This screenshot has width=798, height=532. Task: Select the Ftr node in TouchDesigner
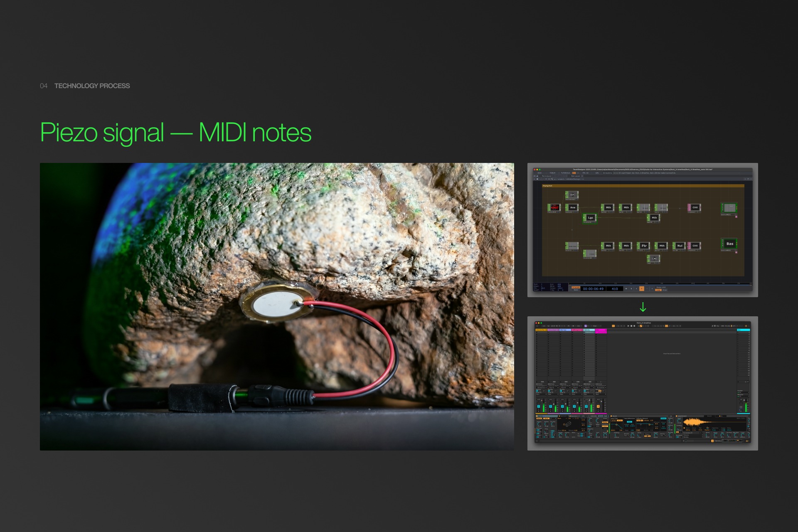644,246
